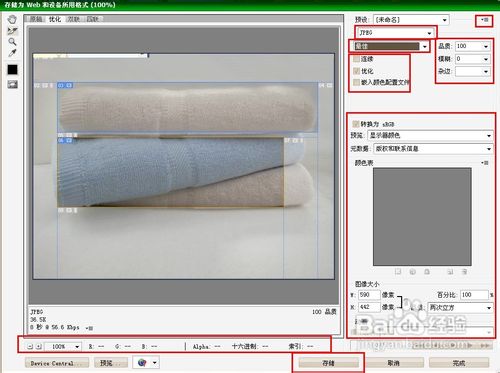The width and height of the screenshot is (500, 373).
Task: Click the 百分比 percent field
Action: (x=474, y=295)
